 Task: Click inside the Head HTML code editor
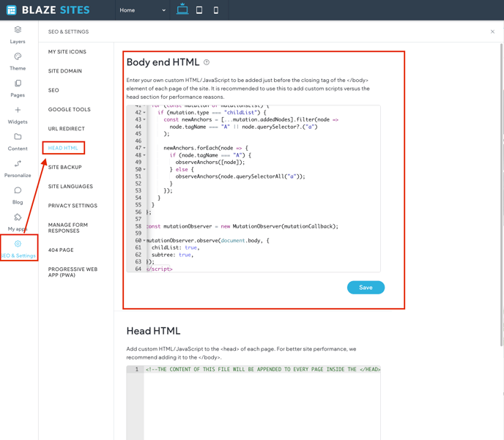[262, 403]
